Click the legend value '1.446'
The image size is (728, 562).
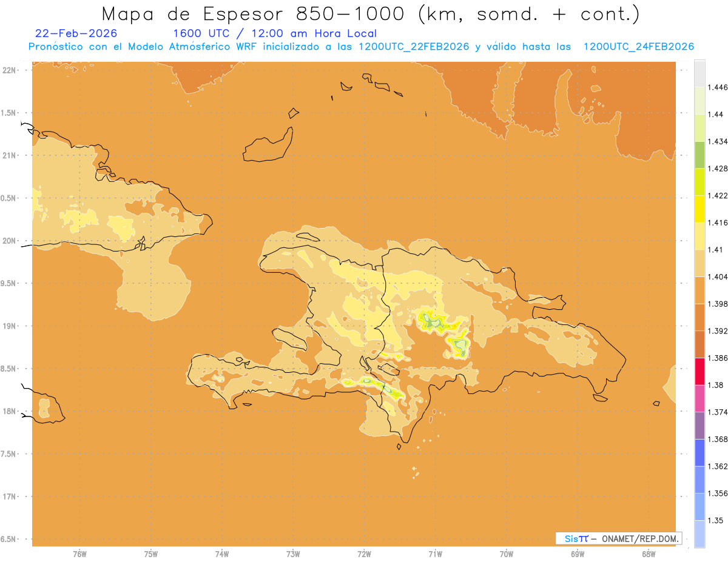coord(719,87)
